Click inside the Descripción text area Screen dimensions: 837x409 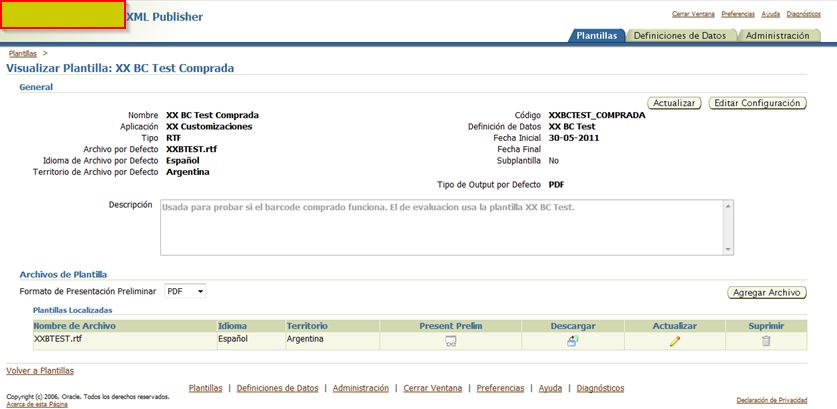[x=442, y=227]
